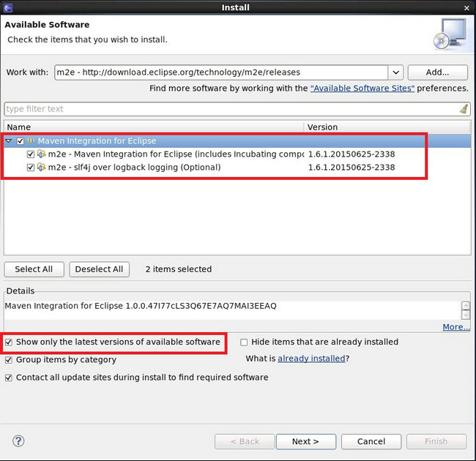Viewport: 476px width, 461px height.
Task: Click the clear filter broom icon
Action: coord(464,108)
